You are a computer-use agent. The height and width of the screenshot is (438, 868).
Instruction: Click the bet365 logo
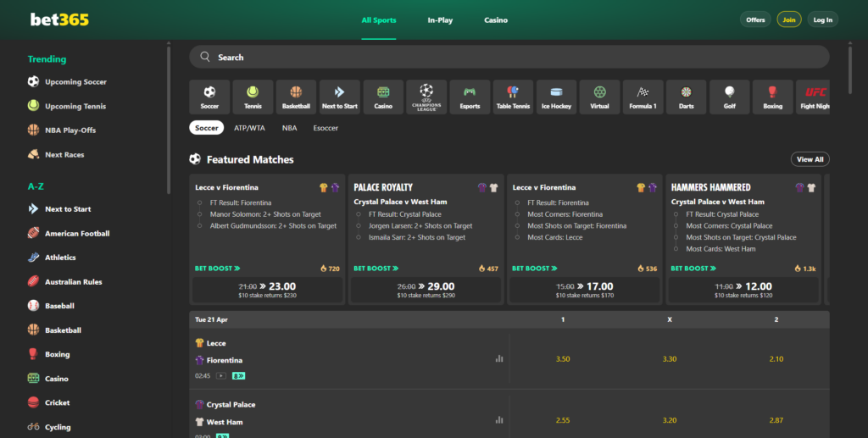(x=59, y=20)
